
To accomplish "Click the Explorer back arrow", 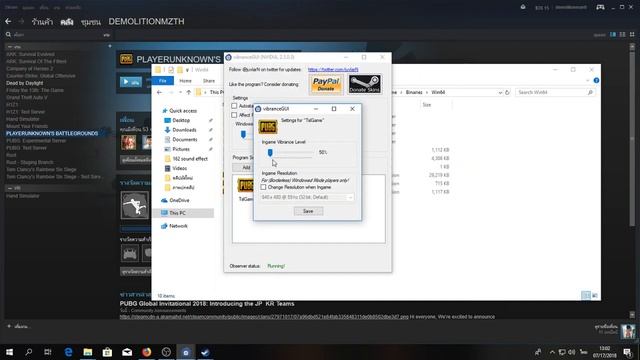I will point(159,93).
